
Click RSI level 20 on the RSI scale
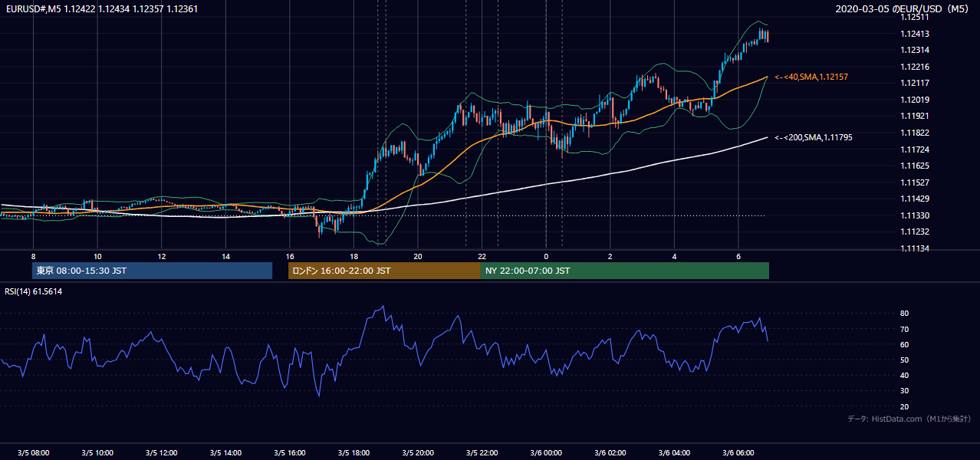click(x=905, y=406)
